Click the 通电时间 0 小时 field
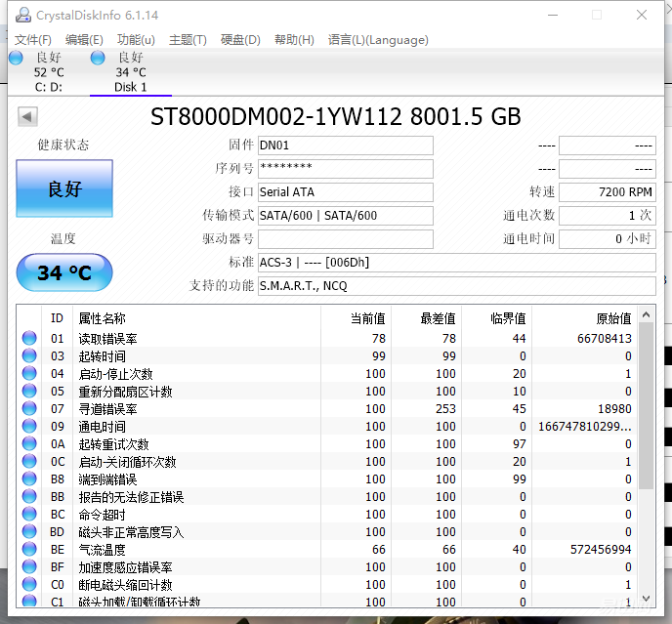 [x=608, y=238]
